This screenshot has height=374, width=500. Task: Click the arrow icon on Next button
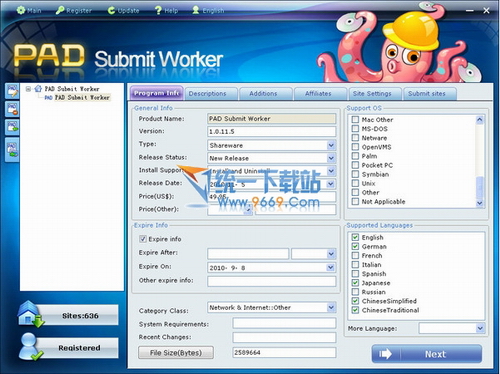point(385,354)
